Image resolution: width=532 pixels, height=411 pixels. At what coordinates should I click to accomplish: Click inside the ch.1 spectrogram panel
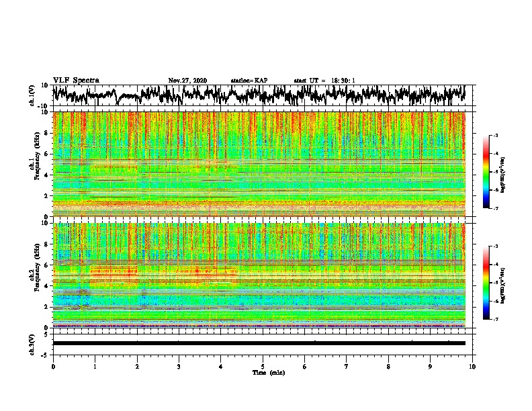(259, 164)
